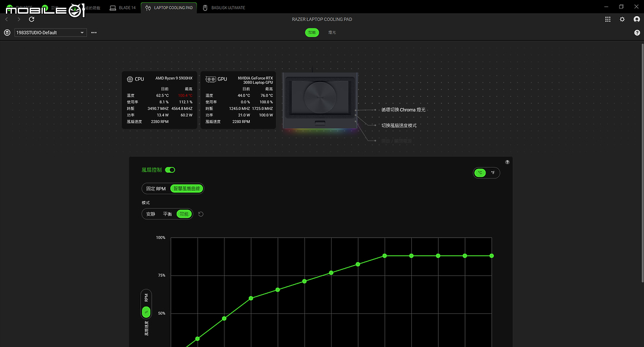Click the first flat curve point near 100%
Viewport: 644px width, 347px height.
385,256
